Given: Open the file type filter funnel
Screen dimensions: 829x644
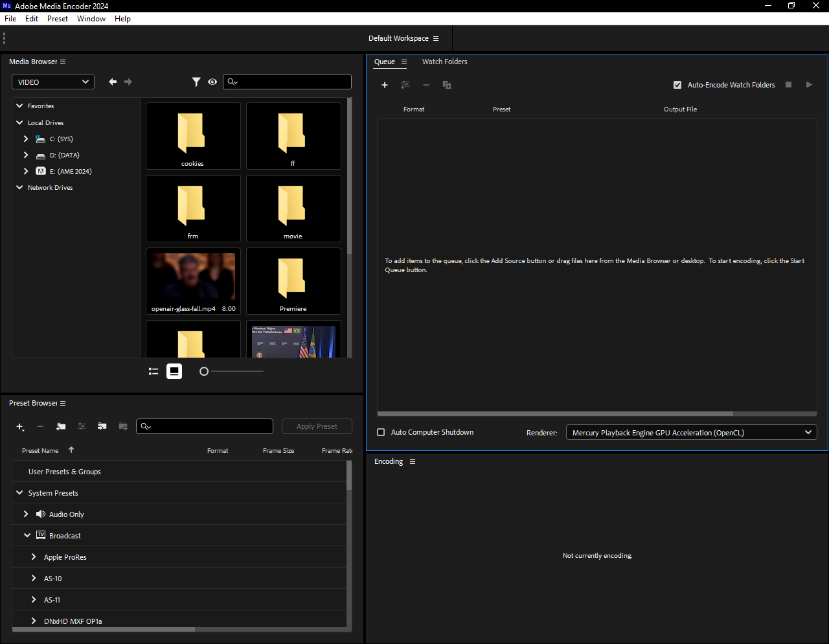Looking at the screenshot, I should [x=196, y=82].
